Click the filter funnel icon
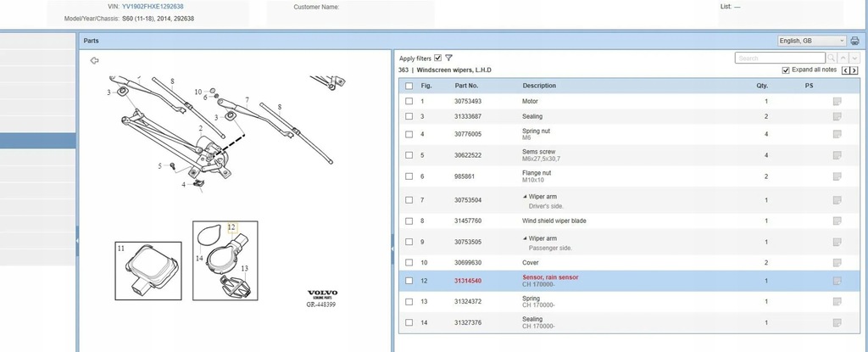The width and height of the screenshot is (868, 352). tap(449, 58)
